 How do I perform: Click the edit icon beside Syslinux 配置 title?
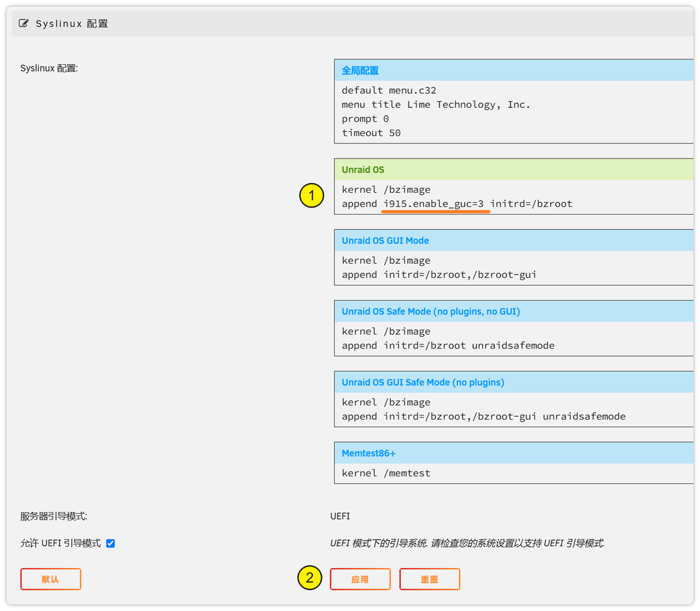tap(24, 24)
